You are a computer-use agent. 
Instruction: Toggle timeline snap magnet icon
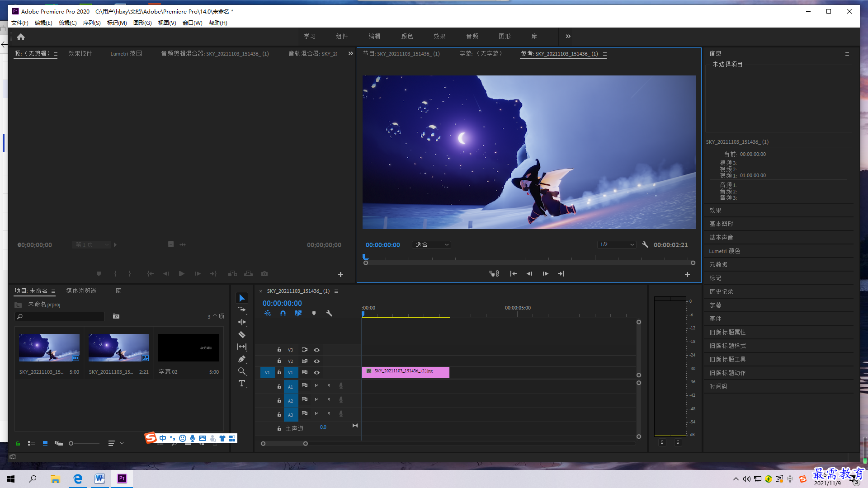(x=283, y=313)
